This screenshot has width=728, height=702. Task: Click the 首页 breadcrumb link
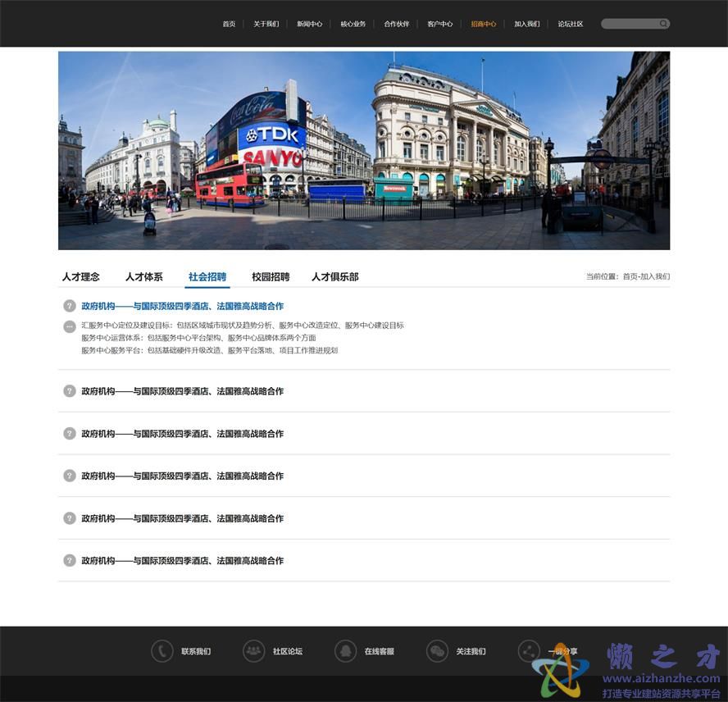click(x=630, y=277)
